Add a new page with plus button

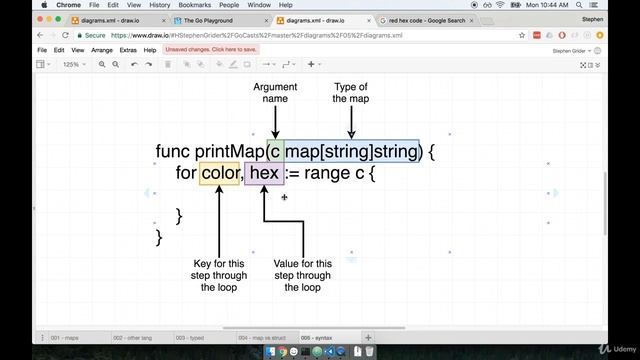368,338
